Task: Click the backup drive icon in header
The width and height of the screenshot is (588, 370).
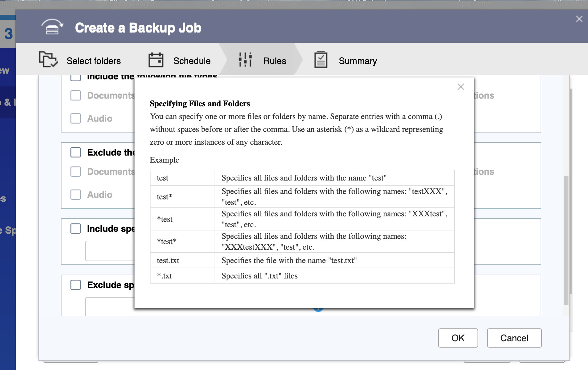Action: [52, 27]
